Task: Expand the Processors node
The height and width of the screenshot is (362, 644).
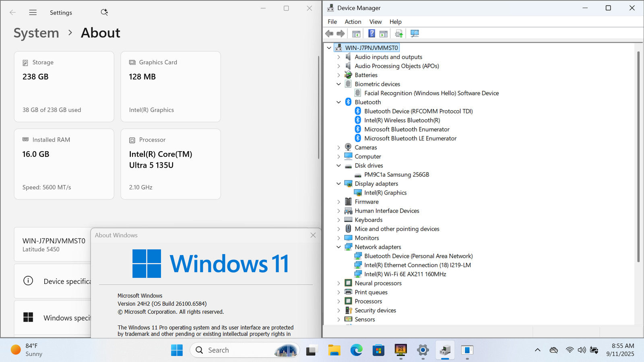Action: click(339, 301)
